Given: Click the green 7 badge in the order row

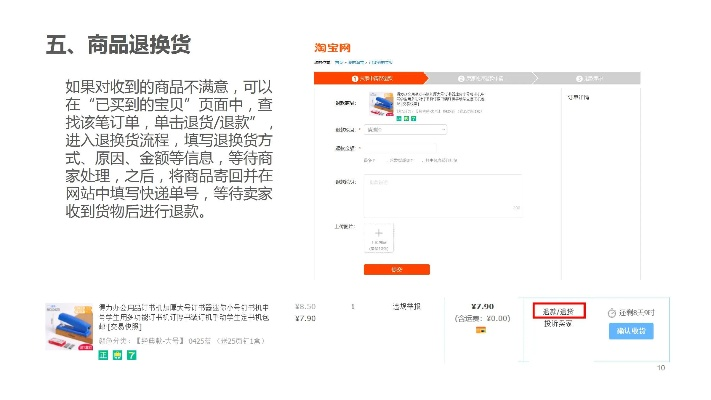Looking at the screenshot, I should (131, 355).
